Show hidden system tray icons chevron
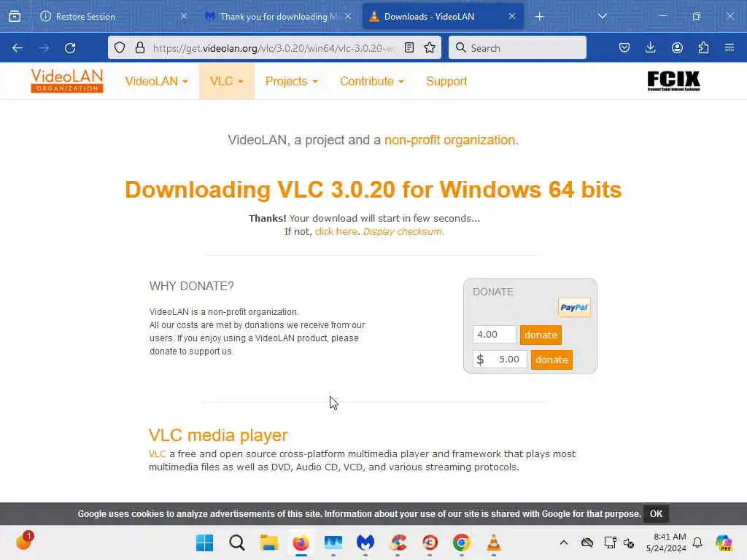Image resolution: width=747 pixels, height=560 pixels. pos(564,542)
